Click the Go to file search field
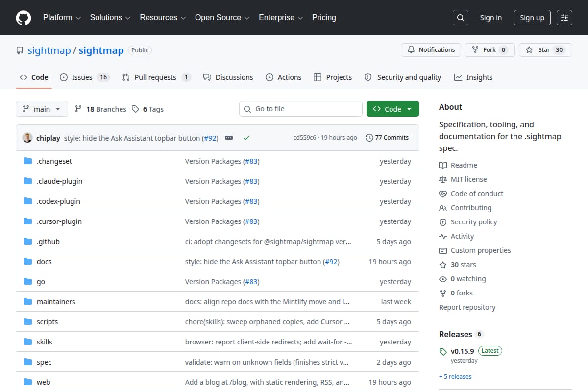This screenshot has width=588, height=392. 301,109
